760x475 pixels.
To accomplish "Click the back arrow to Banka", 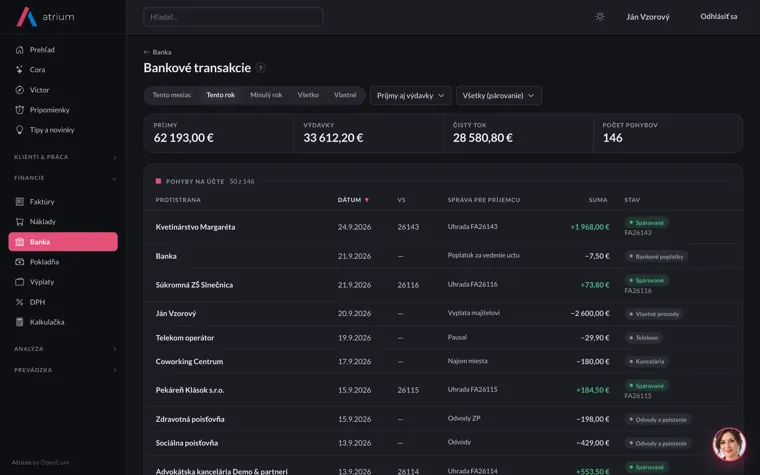I will 146,52.
